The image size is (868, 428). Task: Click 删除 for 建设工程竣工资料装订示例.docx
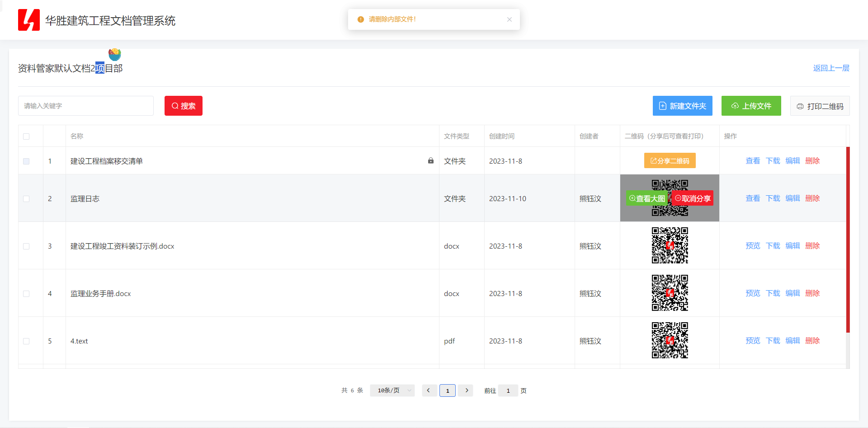(812, 246)
